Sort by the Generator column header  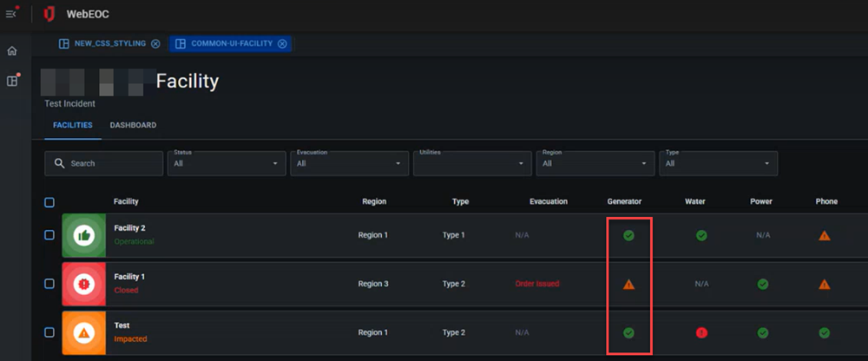tap(624, 201)
